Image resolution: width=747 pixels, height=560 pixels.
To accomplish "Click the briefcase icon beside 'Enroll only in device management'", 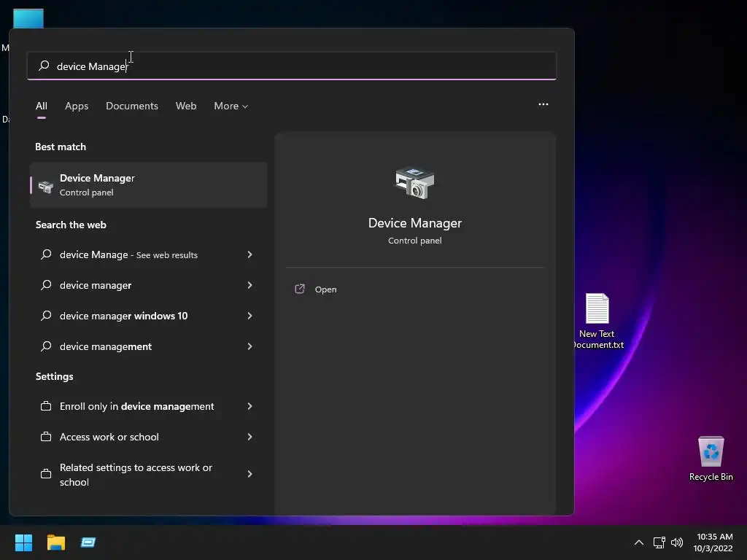I will [x=46, y=406].
